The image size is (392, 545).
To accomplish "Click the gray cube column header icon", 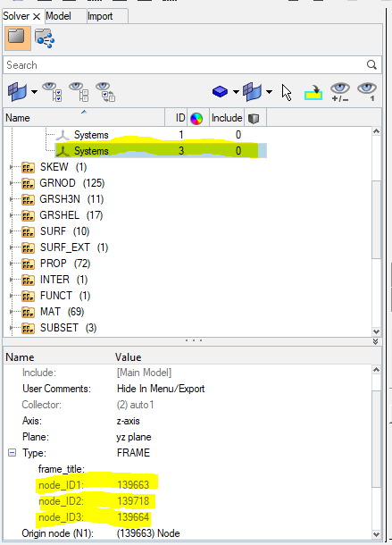I will click(x=254, y=118).
